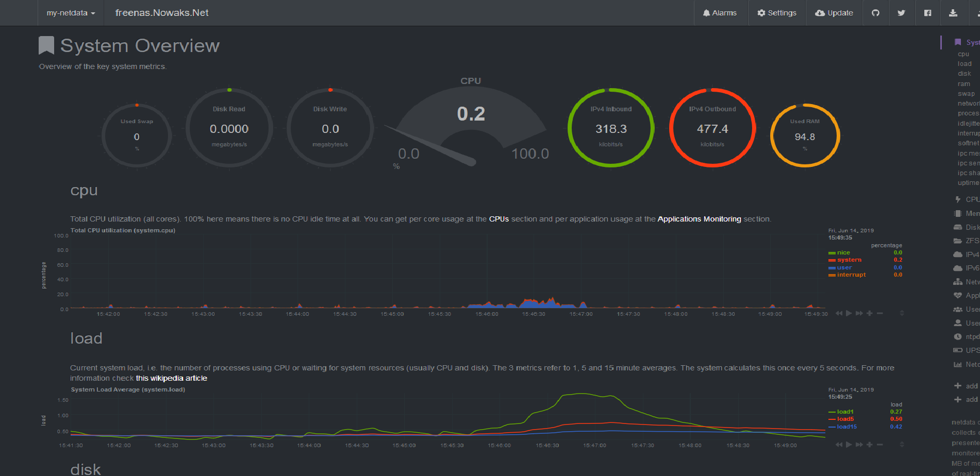Open the Applications Monitoring link
The height and width of the screenshot is (476, 980).
tap(699, 219)
